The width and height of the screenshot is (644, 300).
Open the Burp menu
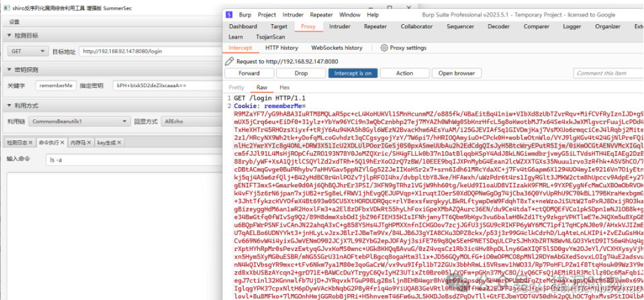[x=245, y=15]
